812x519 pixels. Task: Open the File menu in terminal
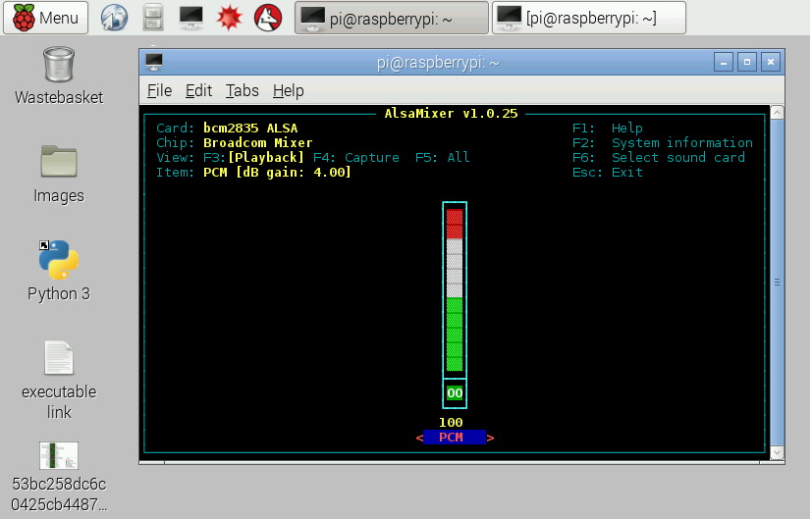[x=159, y=90]
